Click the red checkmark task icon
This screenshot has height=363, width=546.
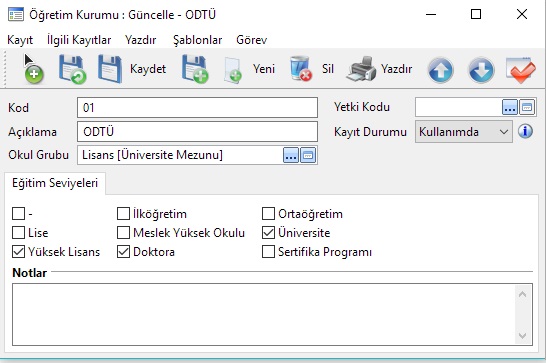(x=521, y=70)
